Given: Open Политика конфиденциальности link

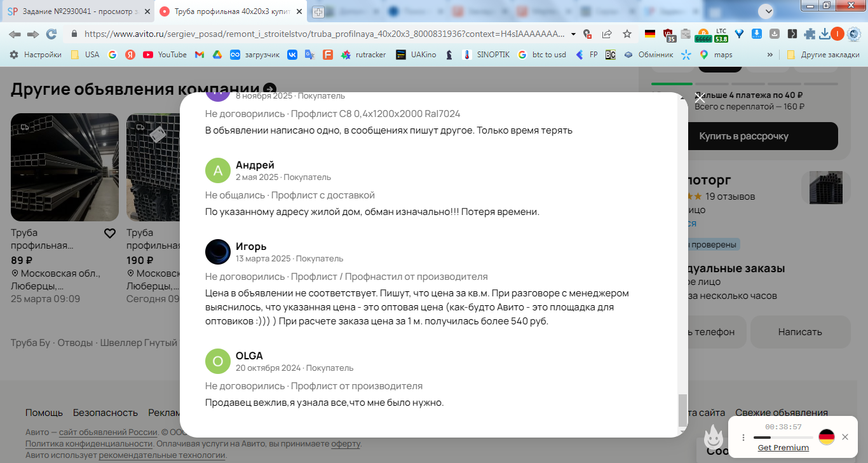Looking at the screenshot, I should coord(89,443).
